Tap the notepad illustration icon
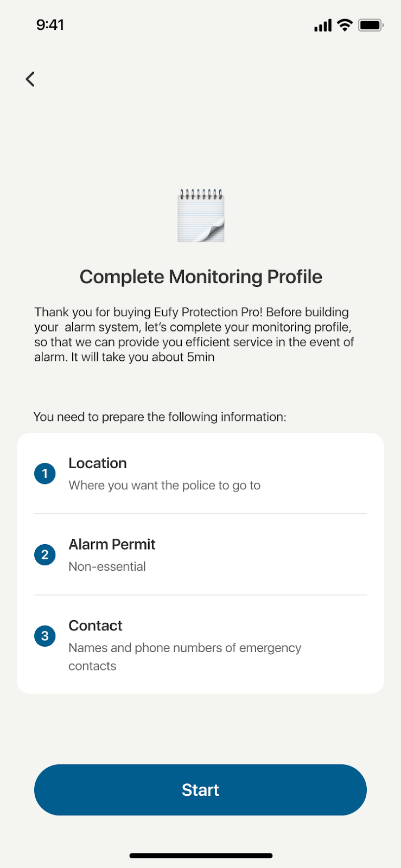Screen dimensions: 401x868 coord(201,216)
